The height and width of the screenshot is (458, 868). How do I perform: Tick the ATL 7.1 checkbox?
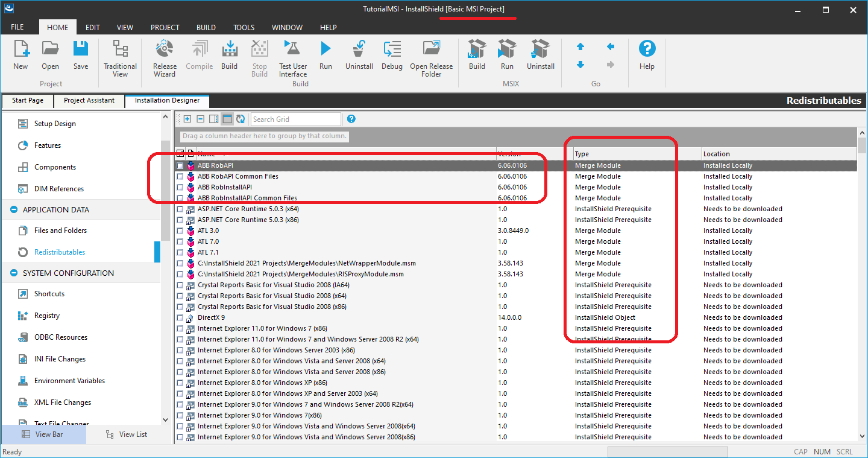coord(180,252)
